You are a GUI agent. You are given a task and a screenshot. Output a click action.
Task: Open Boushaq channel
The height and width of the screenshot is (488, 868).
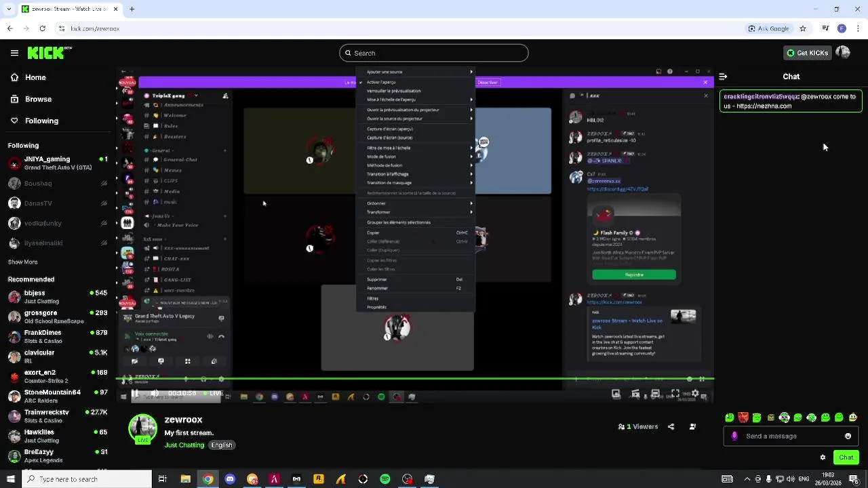point(58,184)
